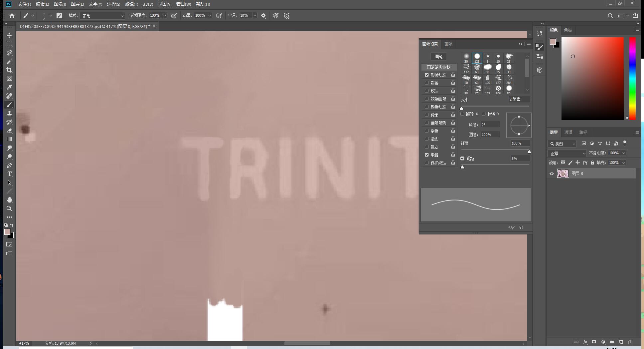Toggle 平滑 checkbox in brush settings
This screenshot has height=349, width=644.
point(427,155)
